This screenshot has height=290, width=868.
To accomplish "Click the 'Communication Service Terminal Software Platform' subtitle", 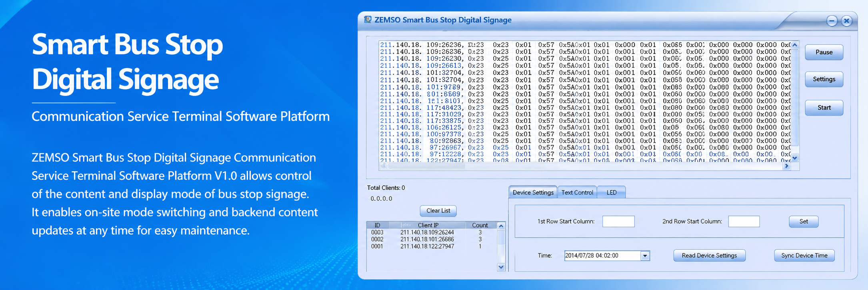I will (x=181, y=116).
